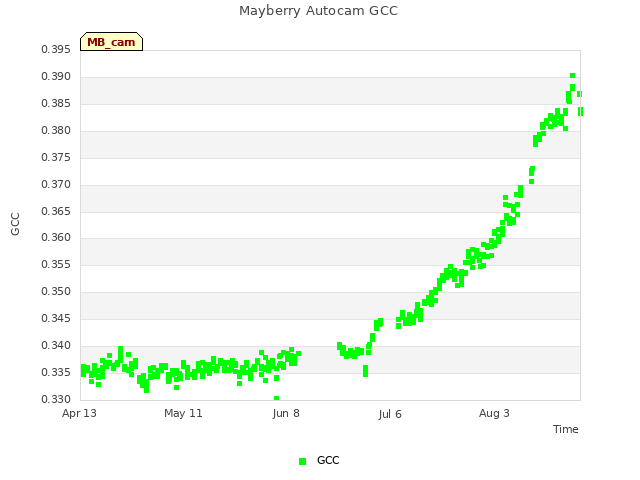640x480 pixels.
Task: Click the highest data point above 0.390
Action: pyautogui.click(x=573, y=76)
